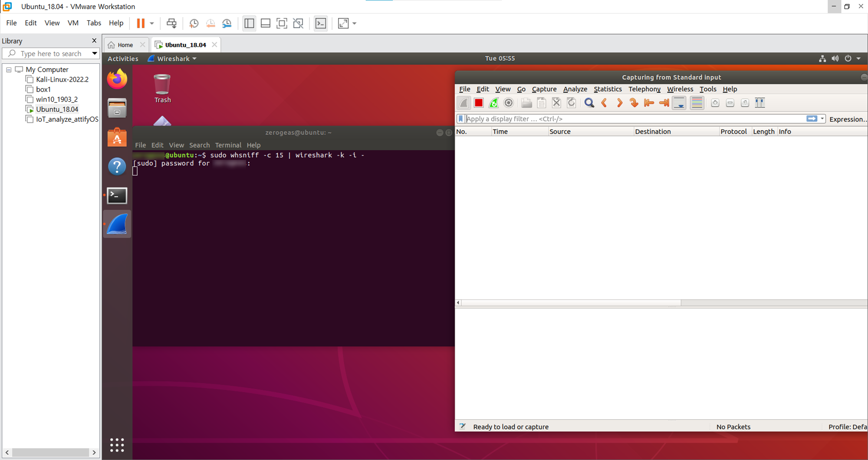Close this capture file icon
The width and height of the screenshot is (868, 460).
tap(556, 103)
